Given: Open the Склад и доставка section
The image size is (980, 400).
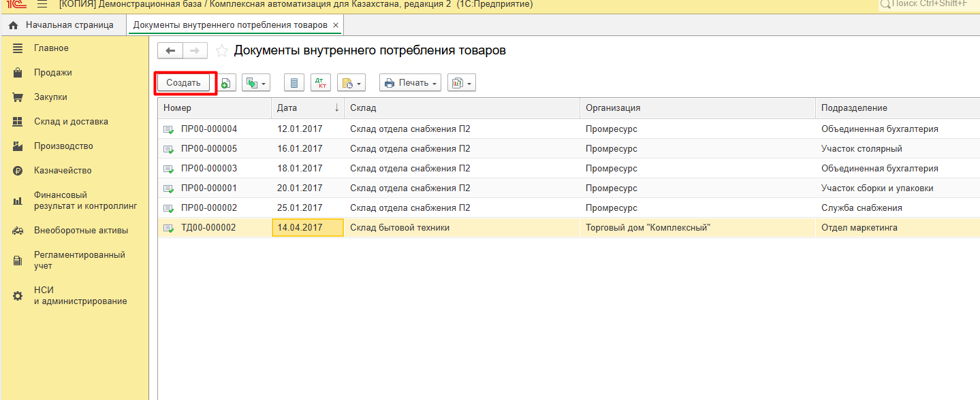Looking at the screenshot, I should click(x=71, y=122).
